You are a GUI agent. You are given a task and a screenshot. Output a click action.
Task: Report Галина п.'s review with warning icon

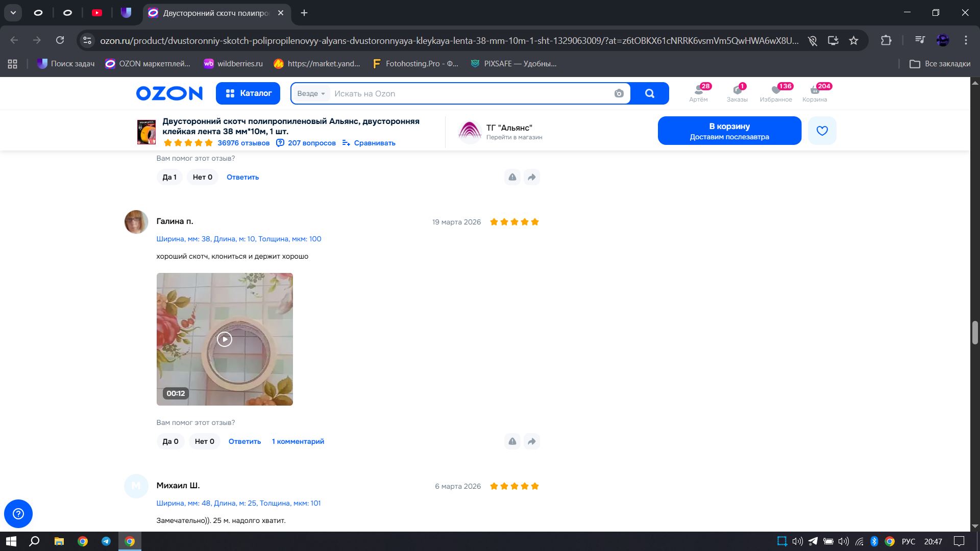[512, 441]
